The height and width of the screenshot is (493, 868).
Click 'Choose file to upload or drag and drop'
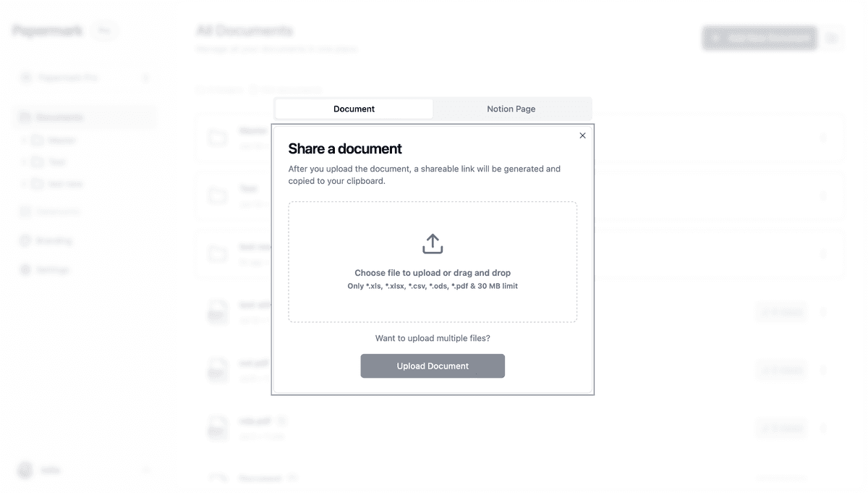point(433,273)
